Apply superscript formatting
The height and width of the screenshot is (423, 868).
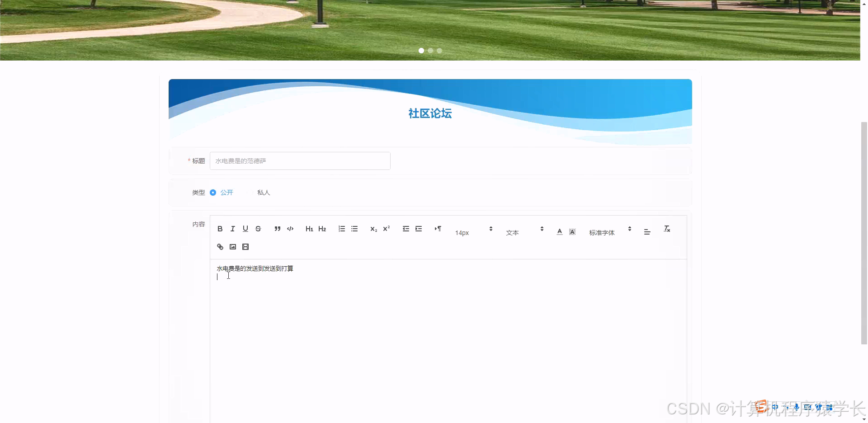click(386, 229)
